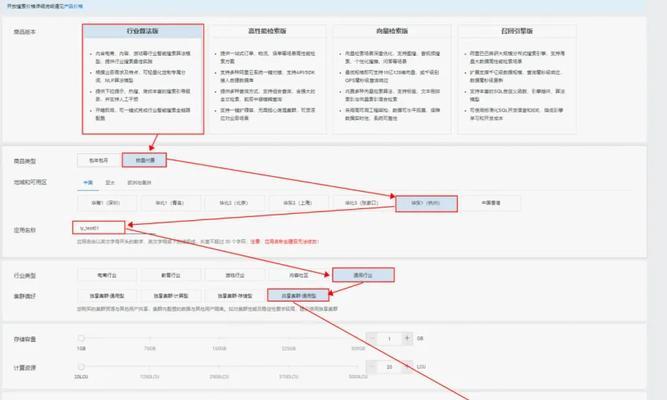
Task: Switch to the 亚太 region tab
Action: [110, 183]
